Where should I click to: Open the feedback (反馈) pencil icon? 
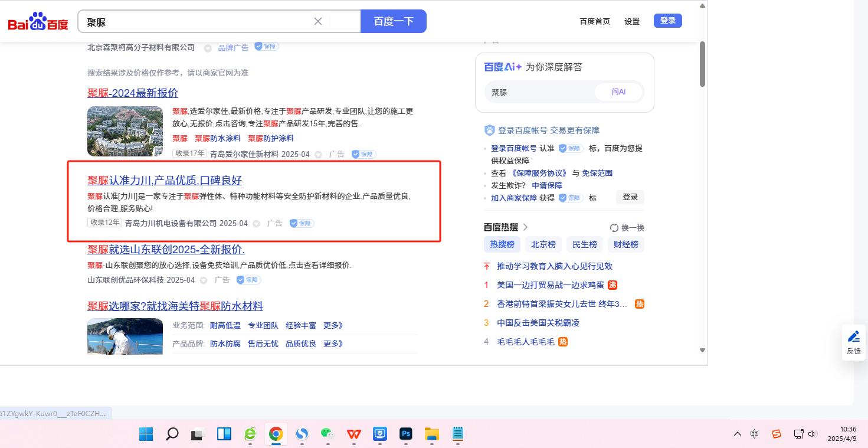click(x=853, y=337)
